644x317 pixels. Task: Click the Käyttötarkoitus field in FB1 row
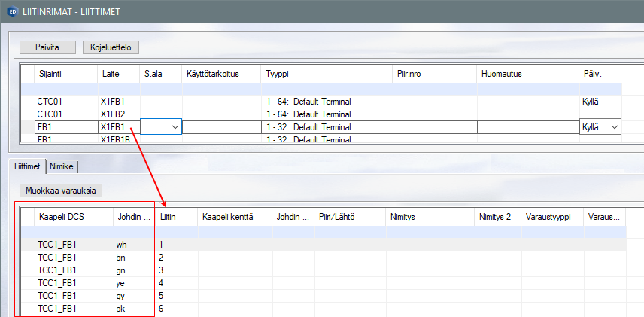pos(221,128)
